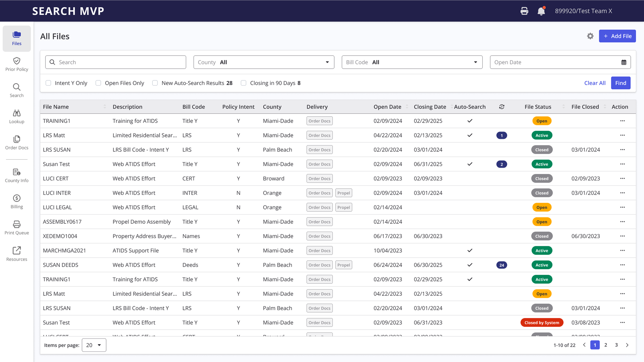Open Items per page dropdown
Screen dimensions: 644x362
coord(94,345)
